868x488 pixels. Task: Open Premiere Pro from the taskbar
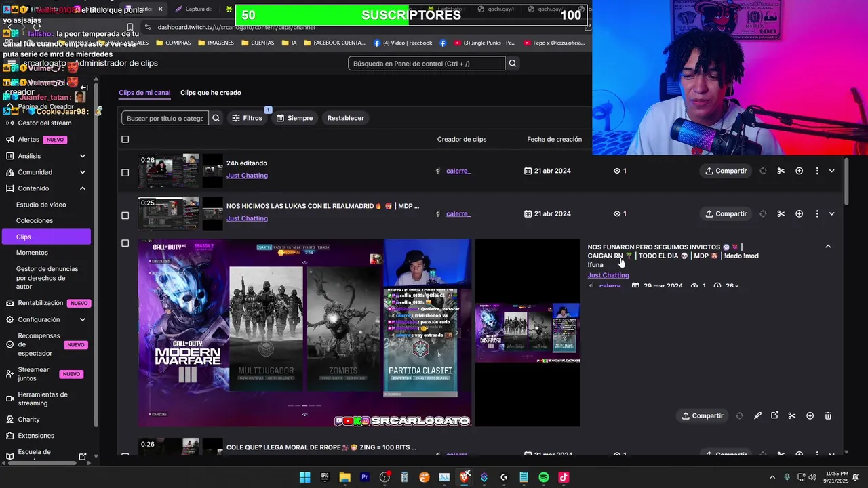click(365, 477)
